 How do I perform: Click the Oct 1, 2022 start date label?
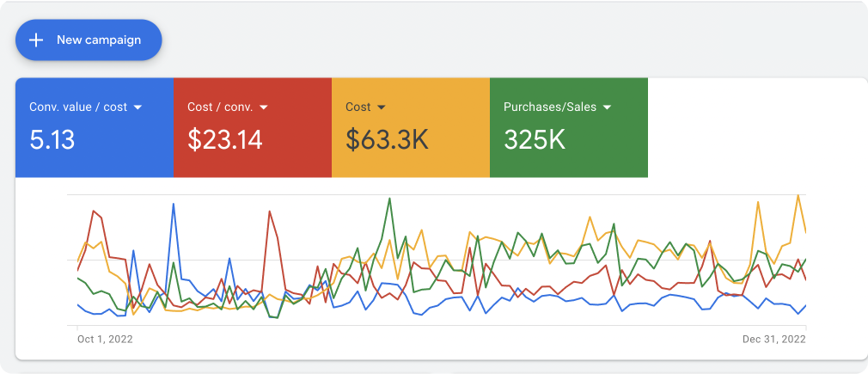(x=105, y=339)
